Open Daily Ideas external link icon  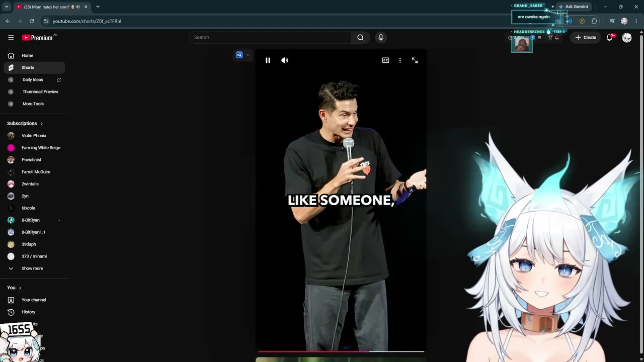pos(59,79)
